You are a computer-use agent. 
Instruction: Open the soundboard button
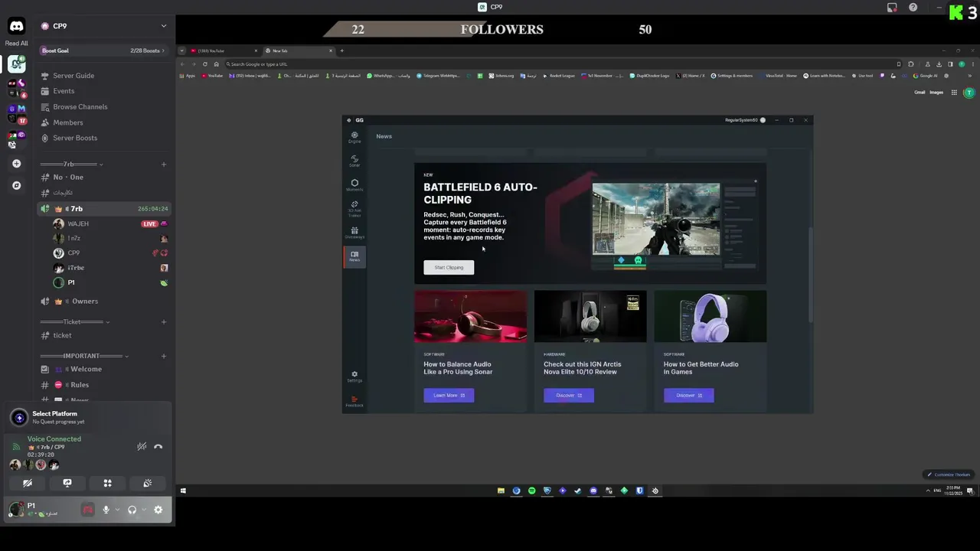pos(147,483)
